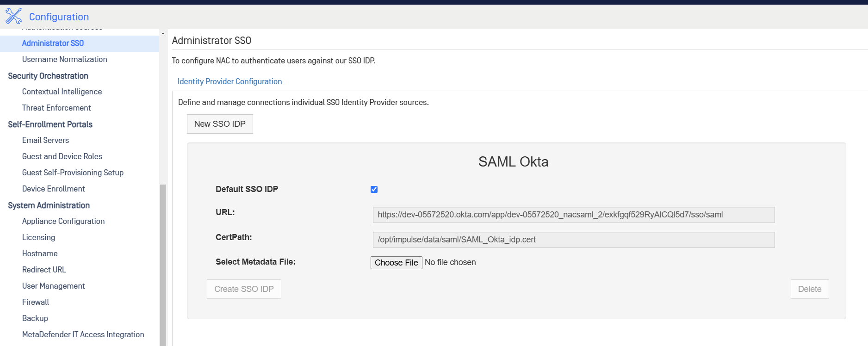Open the Firewall settings link
Viewport: 868px width, 346px height.
[36, 302]
